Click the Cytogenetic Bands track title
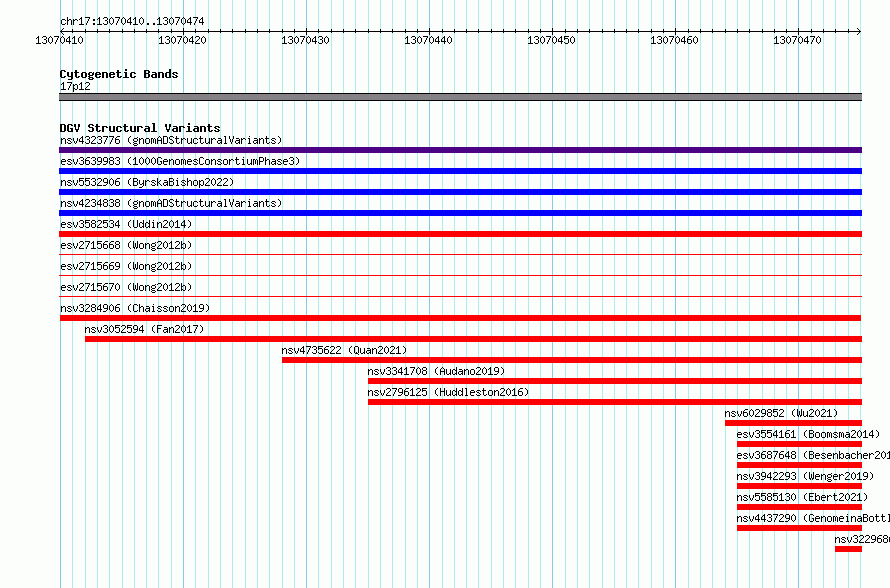 [119, 74]
